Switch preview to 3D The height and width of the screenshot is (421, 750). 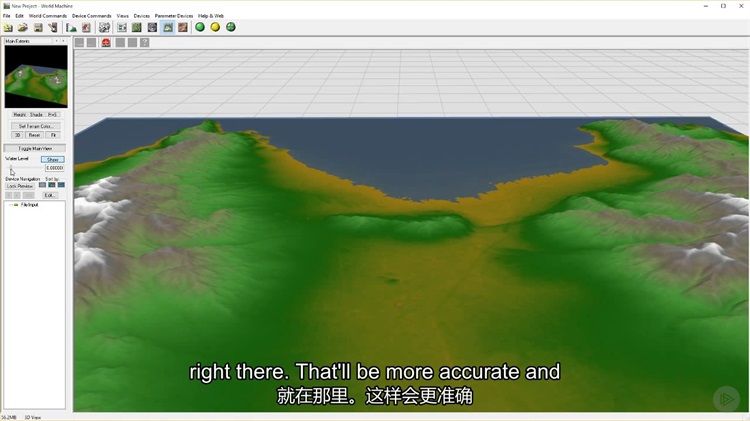pos(18,135)
